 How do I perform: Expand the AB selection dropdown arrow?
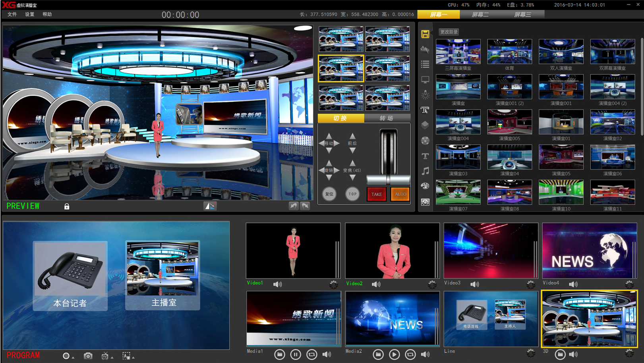tap(133, 357)
